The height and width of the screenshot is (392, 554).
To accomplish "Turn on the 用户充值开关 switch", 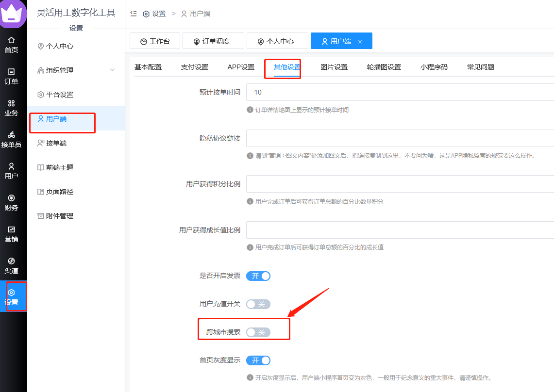I will pos(258,304).
